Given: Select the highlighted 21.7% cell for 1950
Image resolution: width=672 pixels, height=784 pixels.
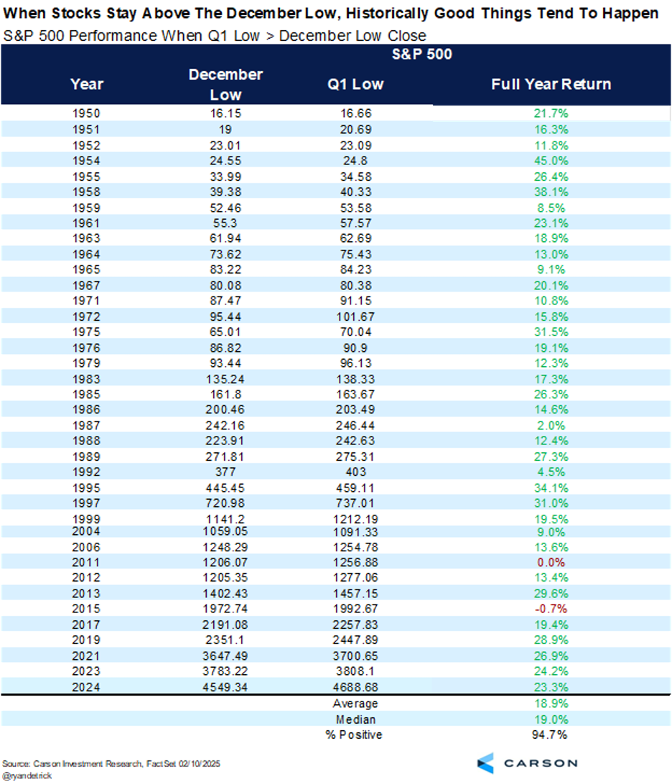Looking at the screenshot, I should pos(551,113).
